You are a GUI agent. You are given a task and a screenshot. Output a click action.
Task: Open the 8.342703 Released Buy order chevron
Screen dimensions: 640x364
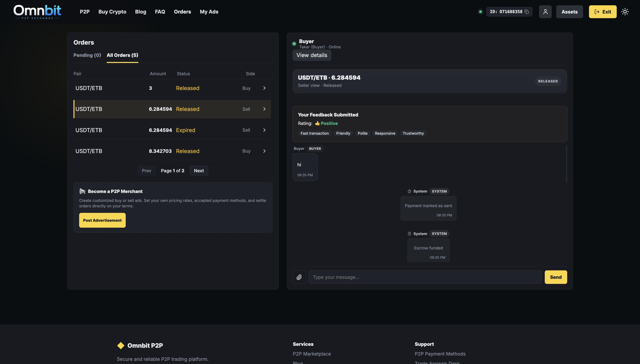(x=264, y=151)
